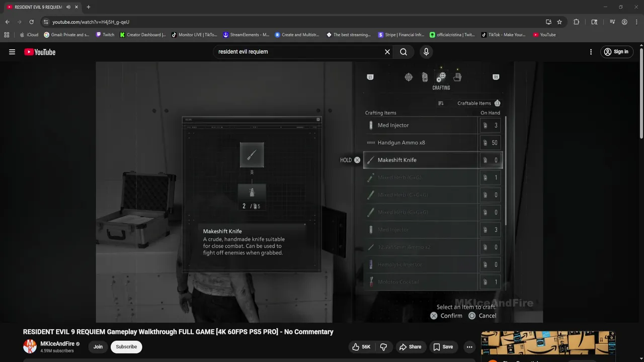
Task: Select the Hemolytic Injector row
Action: click(433, 264)
